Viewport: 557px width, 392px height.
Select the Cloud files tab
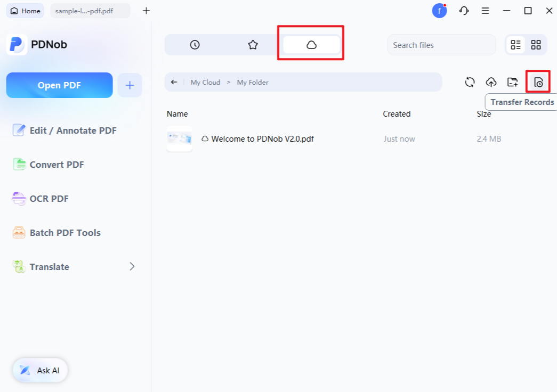click(311, 45)
